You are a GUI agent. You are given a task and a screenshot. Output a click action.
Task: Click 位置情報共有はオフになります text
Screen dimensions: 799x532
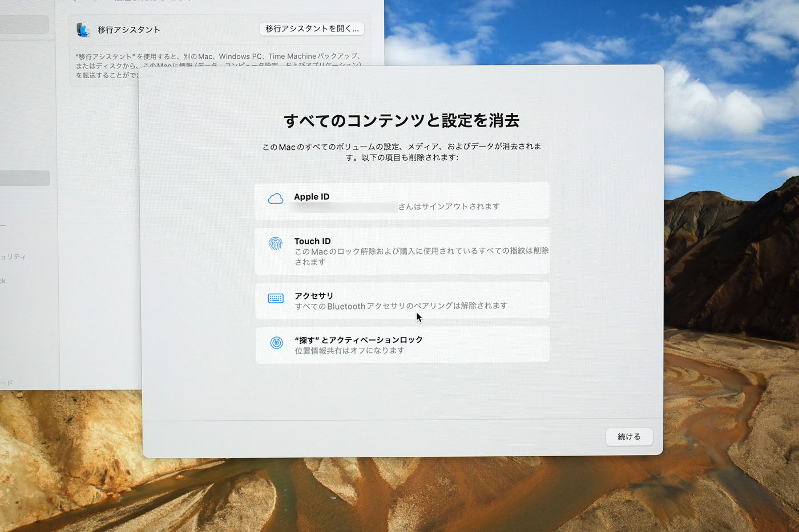tap(349, 351)
